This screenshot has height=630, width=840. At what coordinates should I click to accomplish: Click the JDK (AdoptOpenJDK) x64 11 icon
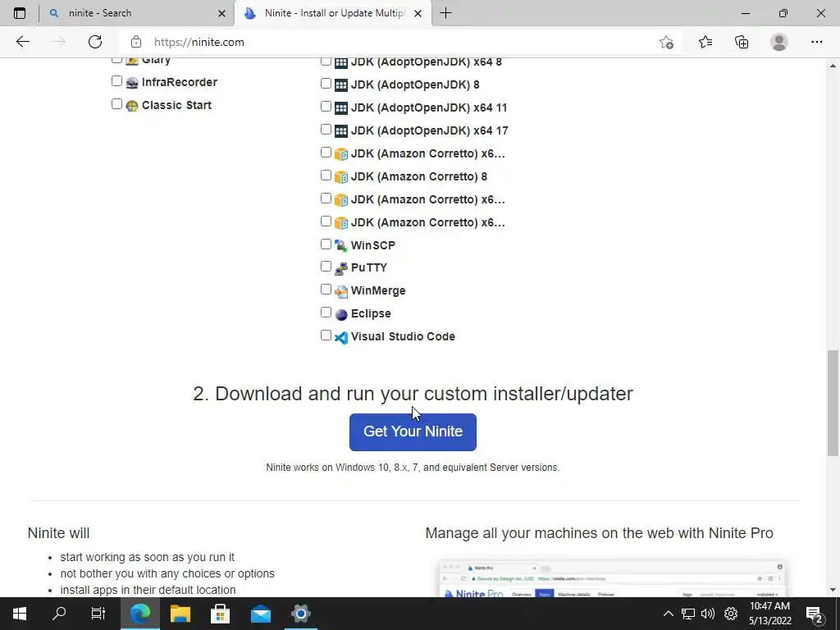[341, 108]
